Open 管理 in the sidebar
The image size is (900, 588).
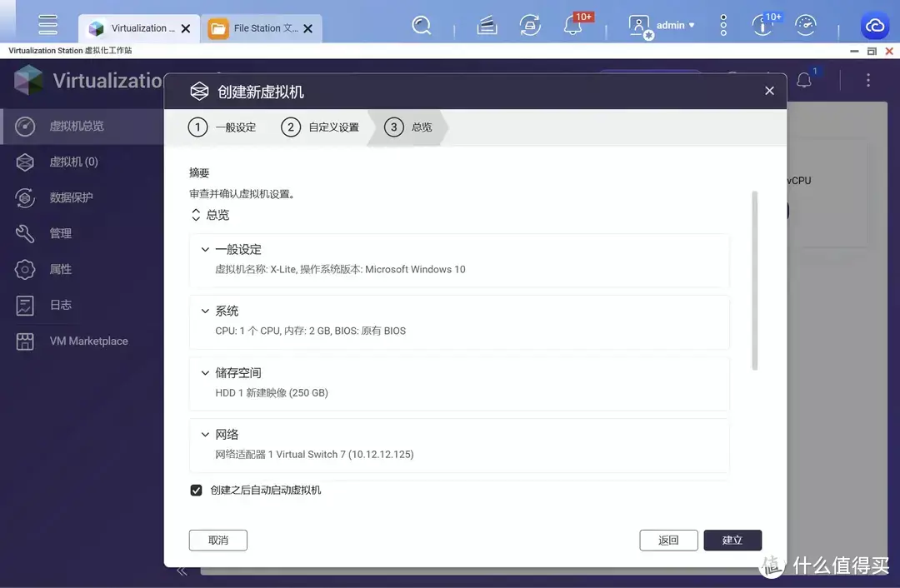coord(82,233)
